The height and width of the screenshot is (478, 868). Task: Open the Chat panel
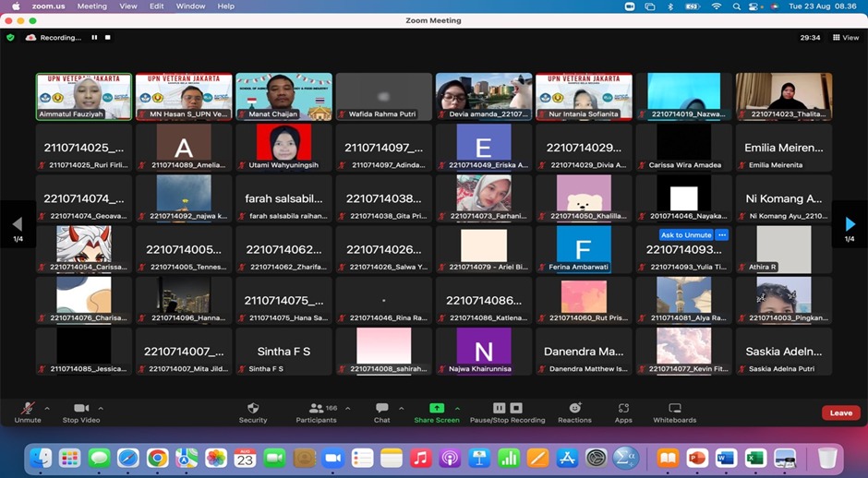tap(381, 409)
